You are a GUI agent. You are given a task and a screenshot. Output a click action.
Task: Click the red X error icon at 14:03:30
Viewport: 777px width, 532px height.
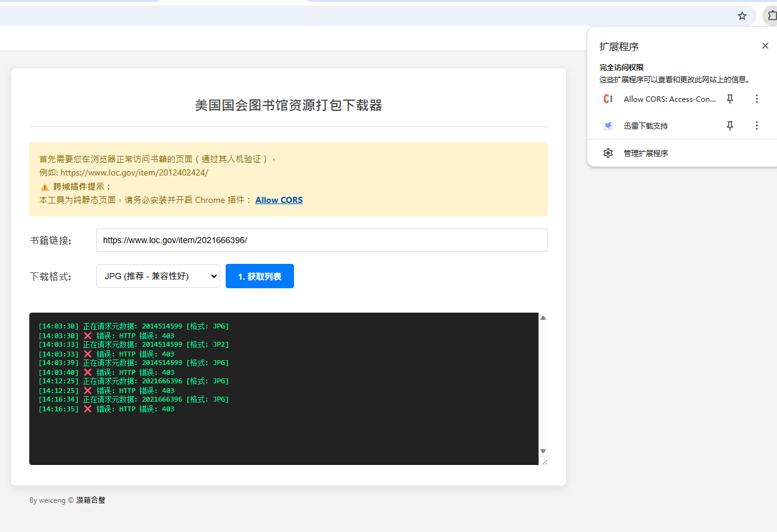88,336
